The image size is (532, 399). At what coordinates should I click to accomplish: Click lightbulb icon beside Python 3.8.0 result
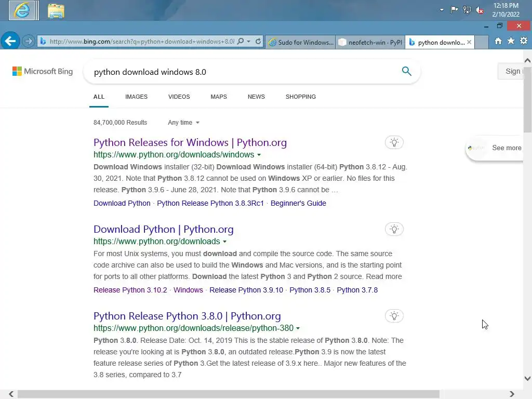click(x=394, y=316)
